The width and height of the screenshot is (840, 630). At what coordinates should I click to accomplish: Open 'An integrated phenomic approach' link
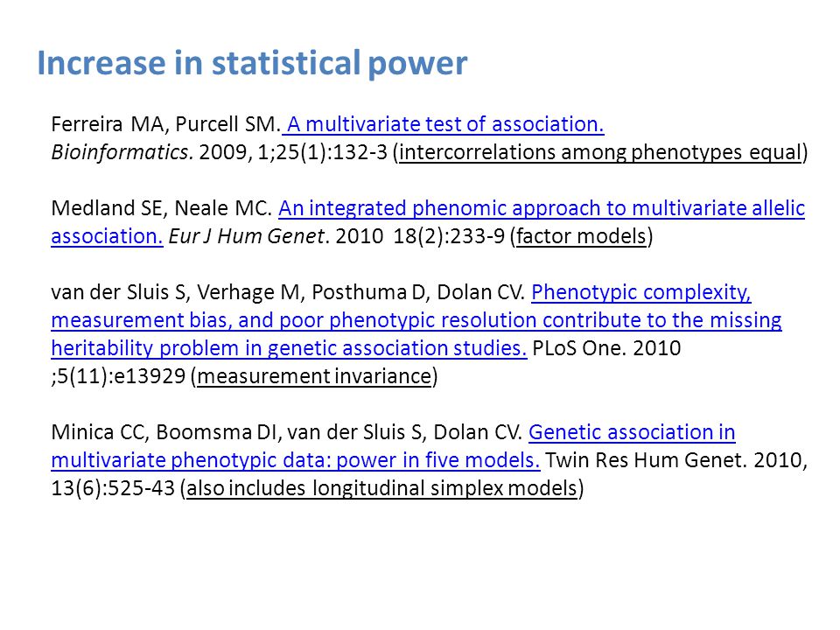pyautogui.click(x=542, y=208)
